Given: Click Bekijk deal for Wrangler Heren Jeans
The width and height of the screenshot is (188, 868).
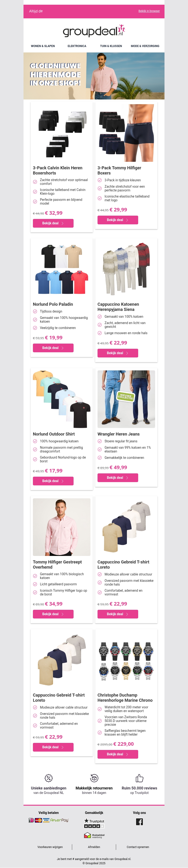Looking at the screenshot, I should 117,477.
